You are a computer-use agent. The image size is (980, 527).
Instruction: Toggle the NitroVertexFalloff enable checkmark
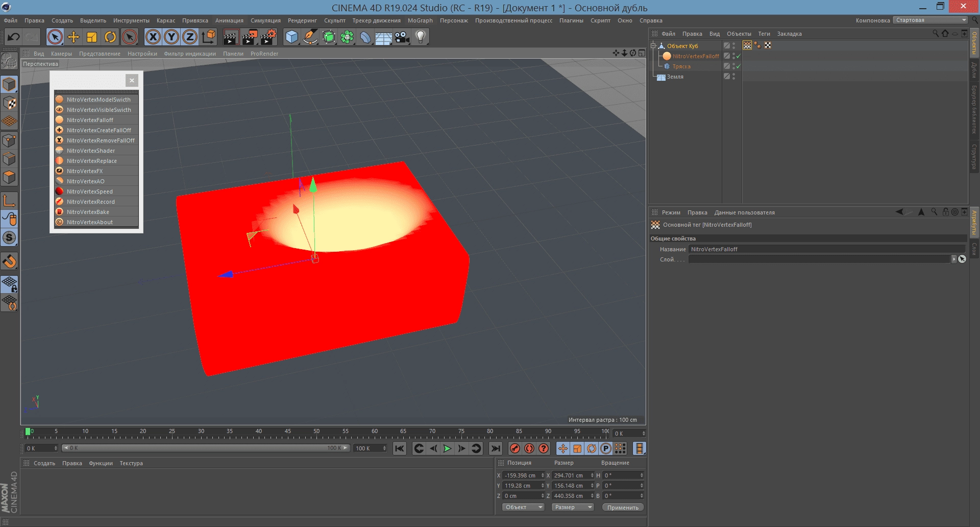pos(738,56)
